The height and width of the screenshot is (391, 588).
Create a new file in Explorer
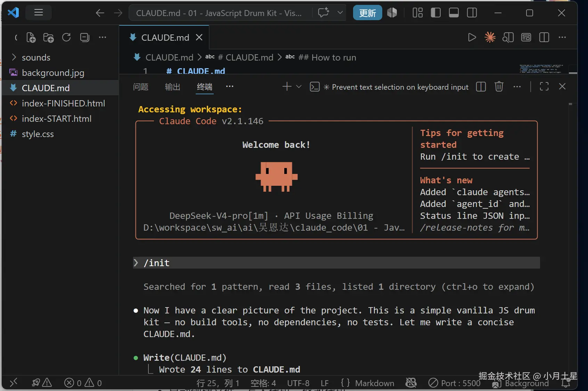click(x=31, y=37)
